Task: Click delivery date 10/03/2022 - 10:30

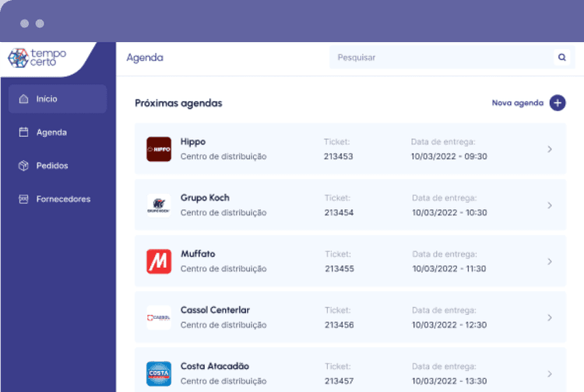Action: click(x=449, y=213)
